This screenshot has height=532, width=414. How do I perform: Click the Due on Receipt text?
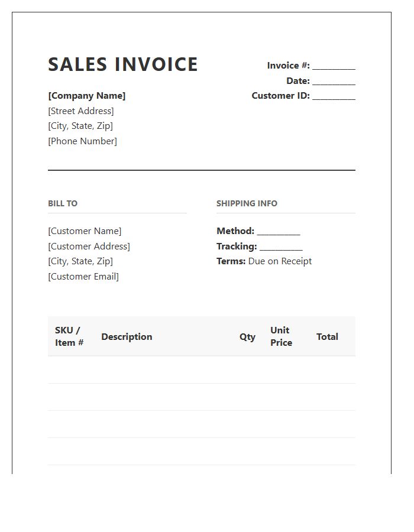[x=280, y=261]
